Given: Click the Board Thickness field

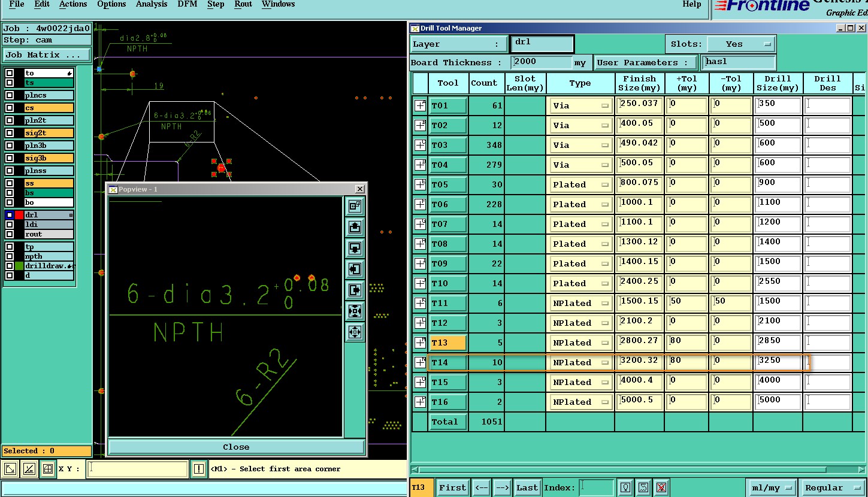Looking at the screenshot, I should coord(542,62).
